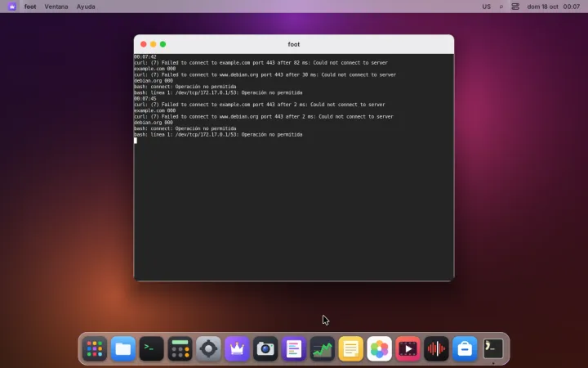
Task: Maximize foot window with green button
Action: (x=163, y=44)
